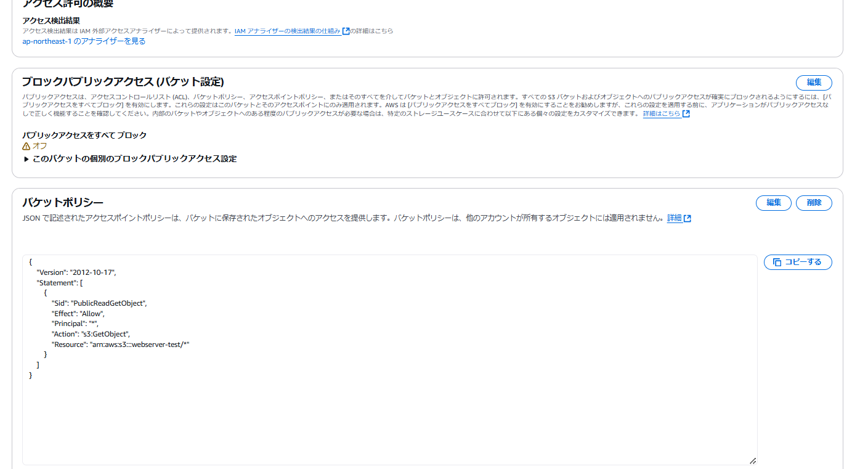Open 詳細 link in bucket policy section
The height and width of the screenshot is (469, 868).
(675, 218)
